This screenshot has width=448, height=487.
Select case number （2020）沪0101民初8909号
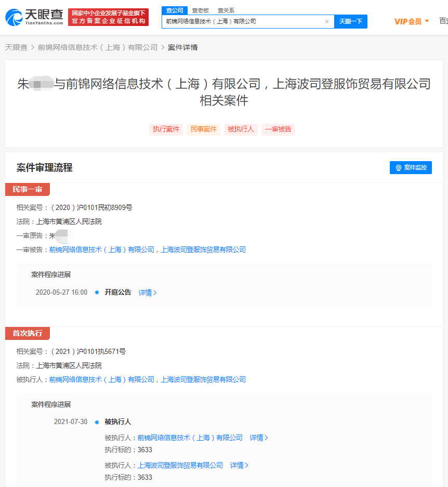pos(91,207)
